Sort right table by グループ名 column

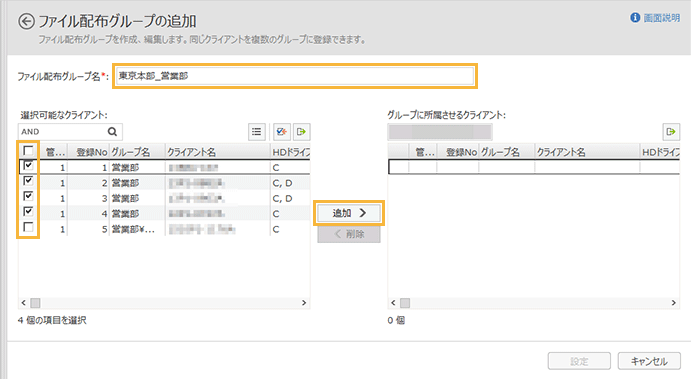click(507, 152)
